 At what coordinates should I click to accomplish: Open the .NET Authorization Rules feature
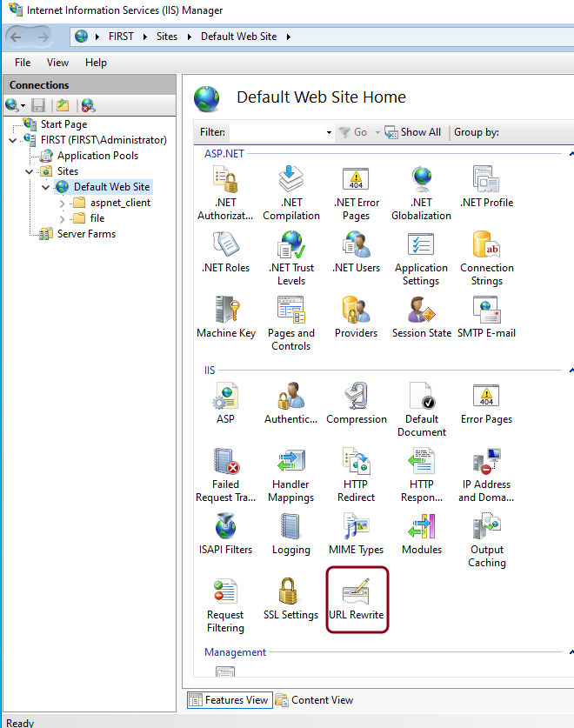pyautogui.click(x=225, y=194)
